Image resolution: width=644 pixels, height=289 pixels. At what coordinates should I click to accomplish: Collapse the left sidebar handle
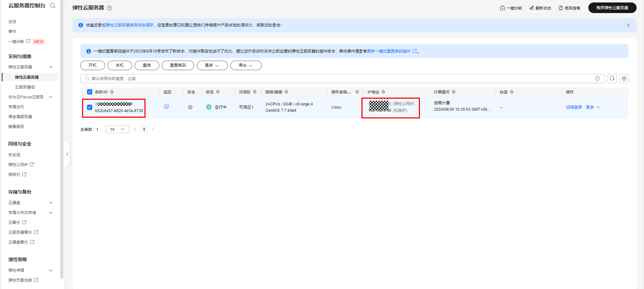(x=67, y=154)
